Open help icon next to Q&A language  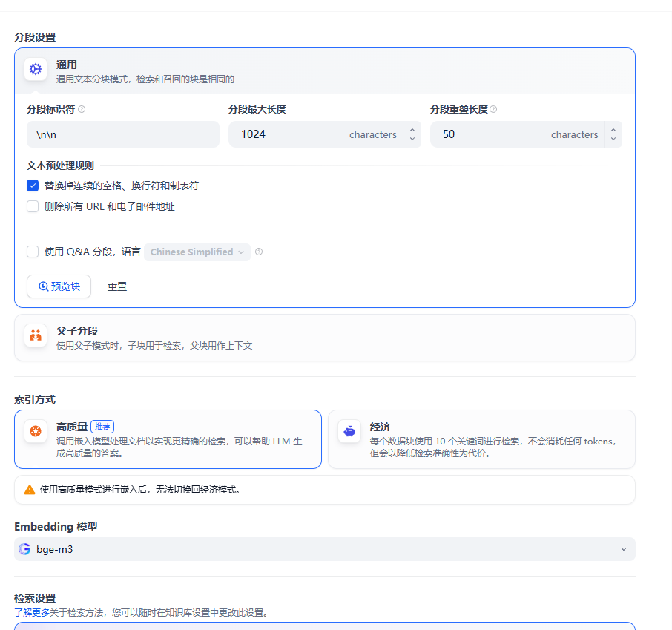[x=259, y=252]
